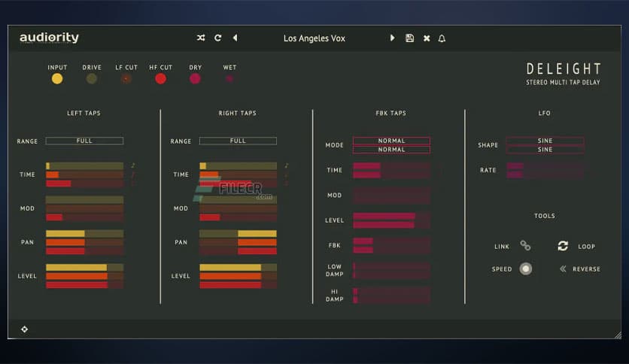629x364 pixels.
Task: Click the resize grip at bottom-right corner
Action: (618, 335)
